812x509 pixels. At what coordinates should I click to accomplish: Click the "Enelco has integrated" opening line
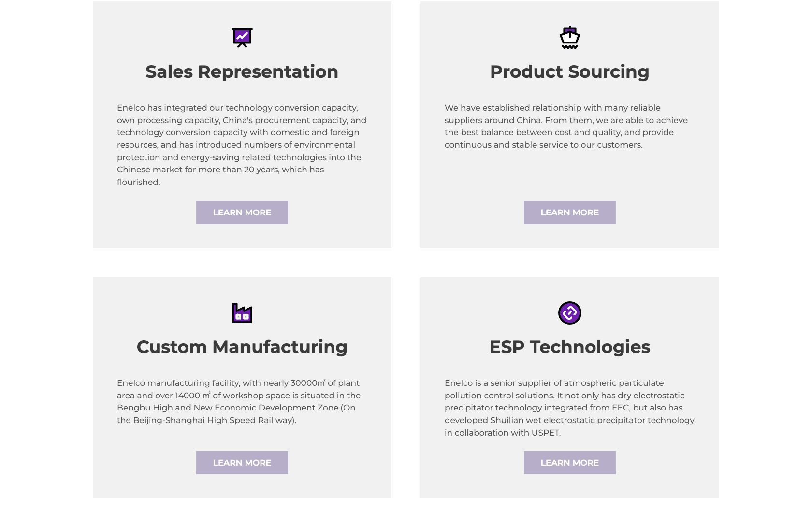[x=237, y=108]
